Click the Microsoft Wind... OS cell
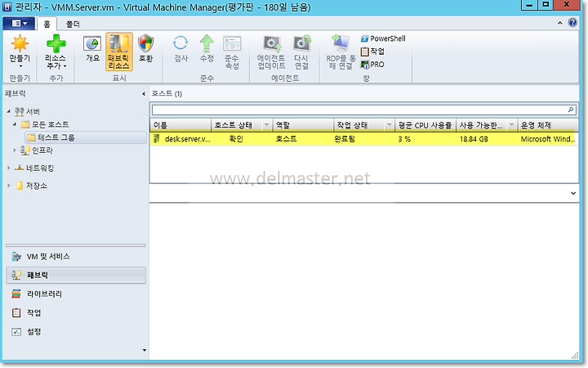 [x=548, y=139]
